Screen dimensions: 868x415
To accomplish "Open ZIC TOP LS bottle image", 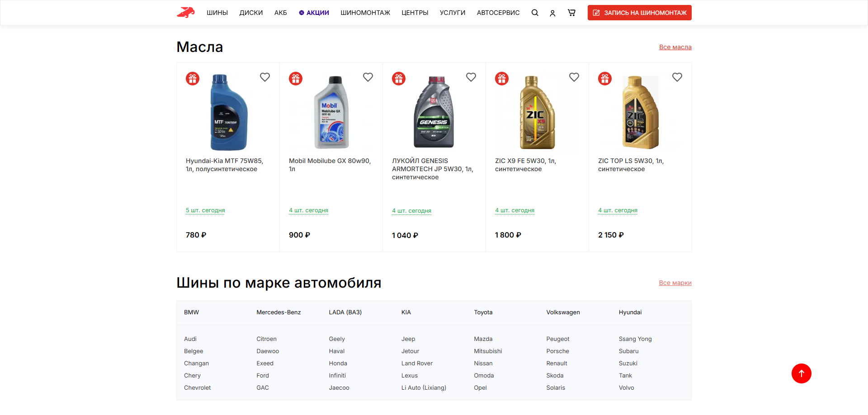I will point(640,112).
